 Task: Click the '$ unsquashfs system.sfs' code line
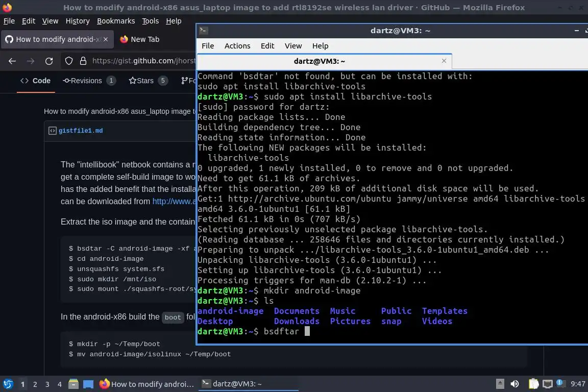click(x=116, y=269)
